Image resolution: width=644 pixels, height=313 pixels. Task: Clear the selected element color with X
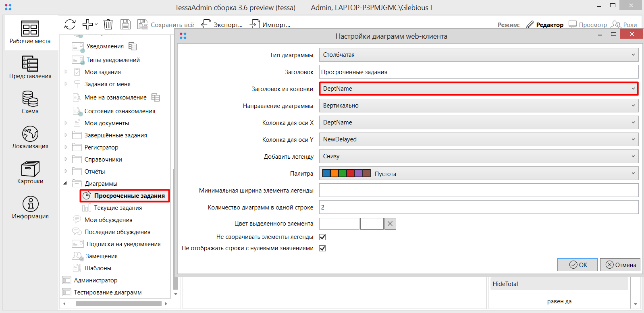click(390, 224)
